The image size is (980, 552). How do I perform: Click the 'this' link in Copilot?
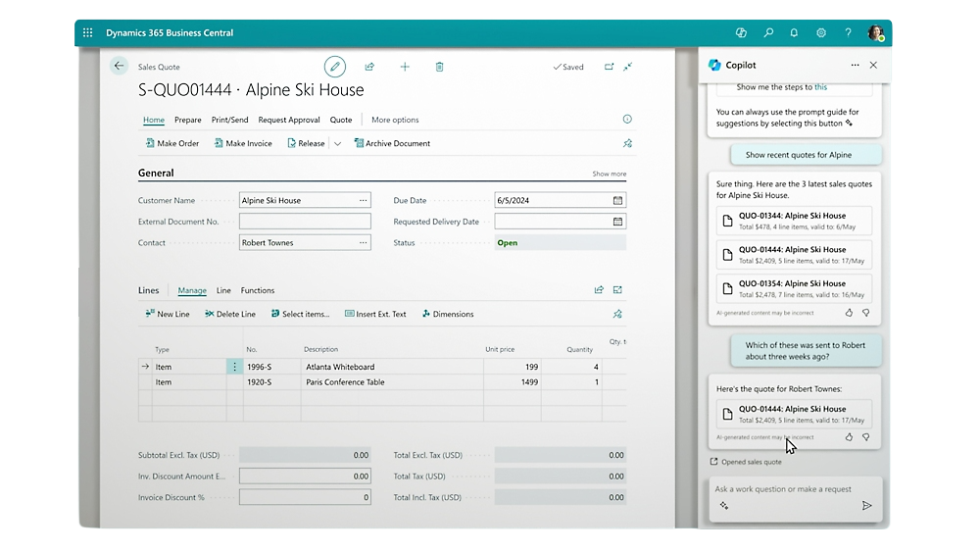820,87
